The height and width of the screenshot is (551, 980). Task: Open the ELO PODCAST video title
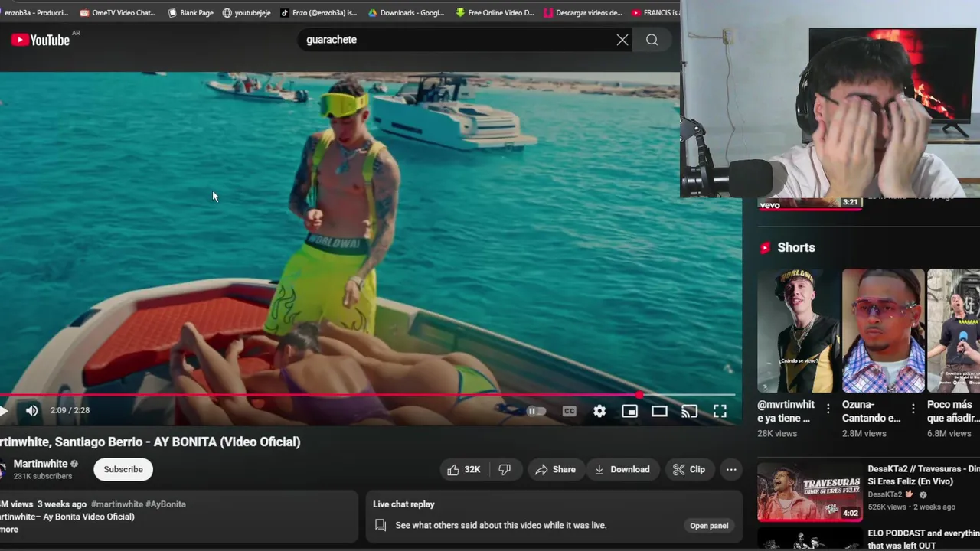923,539
